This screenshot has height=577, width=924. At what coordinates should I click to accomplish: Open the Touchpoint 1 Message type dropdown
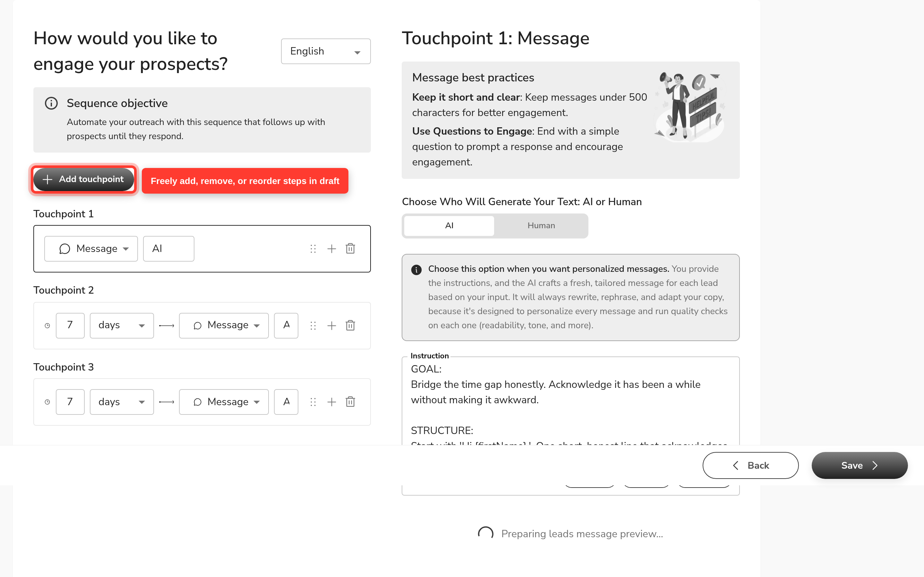(x=91, y=249)
